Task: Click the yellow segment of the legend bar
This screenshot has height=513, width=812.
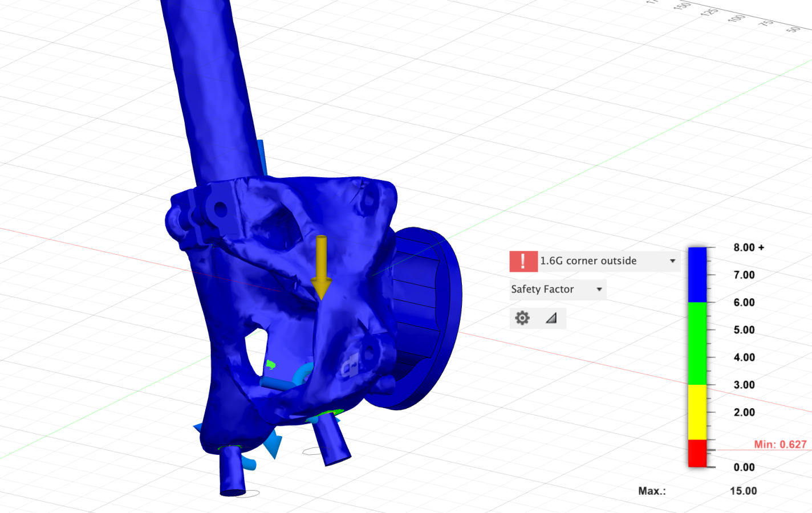Action: click(697, 412)
